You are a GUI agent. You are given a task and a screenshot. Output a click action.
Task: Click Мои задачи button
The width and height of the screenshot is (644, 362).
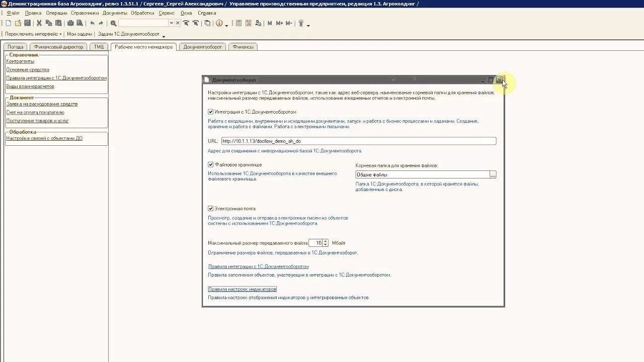tap(79, 34)
